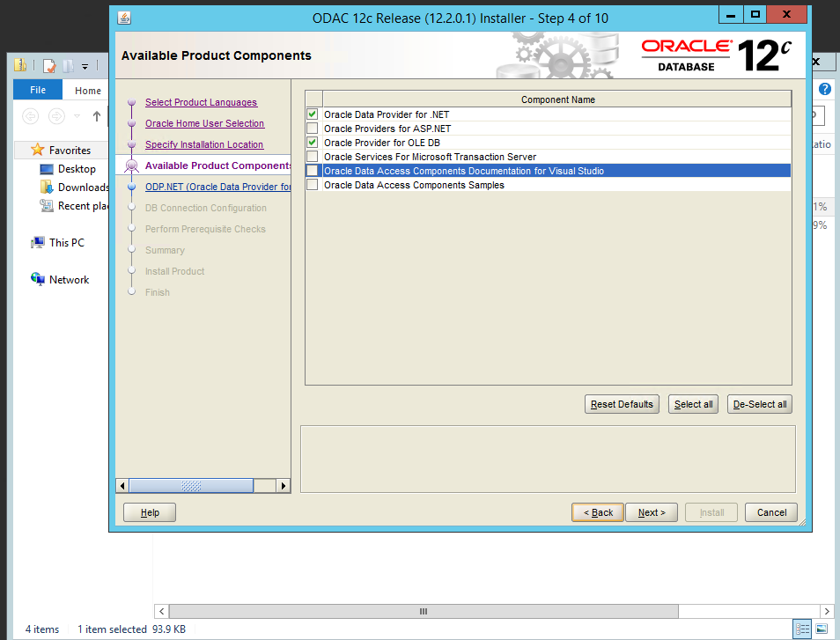Uncheck Oracle Provider for OLE DB
This screenshot has height=640, width=840.
(x=313, y=143)
